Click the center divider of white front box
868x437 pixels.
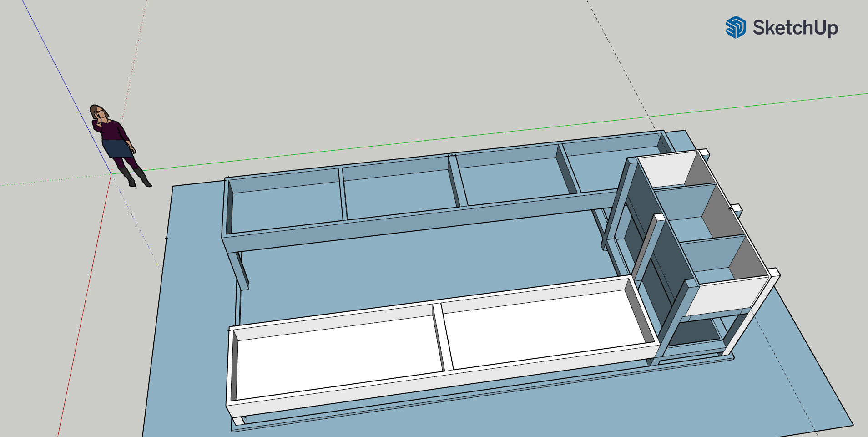click(443, 337)
